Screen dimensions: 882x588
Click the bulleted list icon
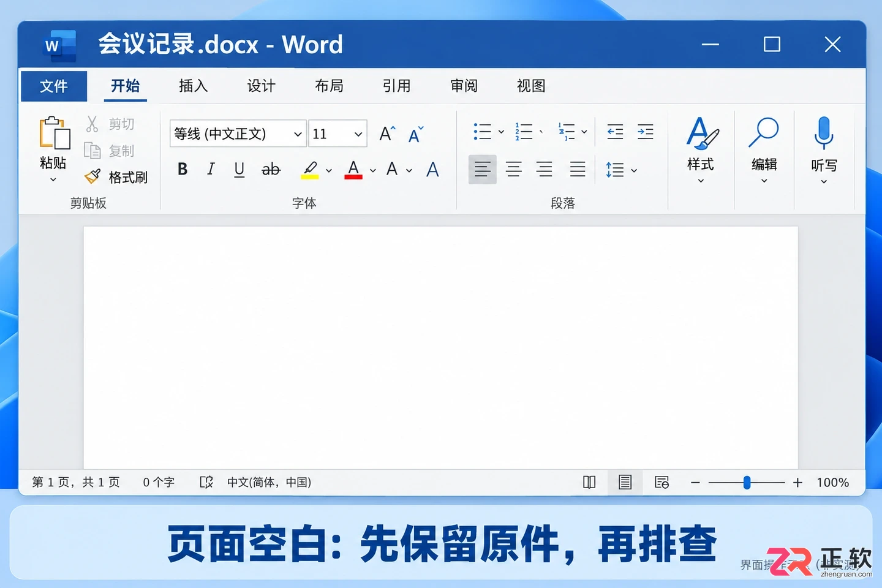483,132
